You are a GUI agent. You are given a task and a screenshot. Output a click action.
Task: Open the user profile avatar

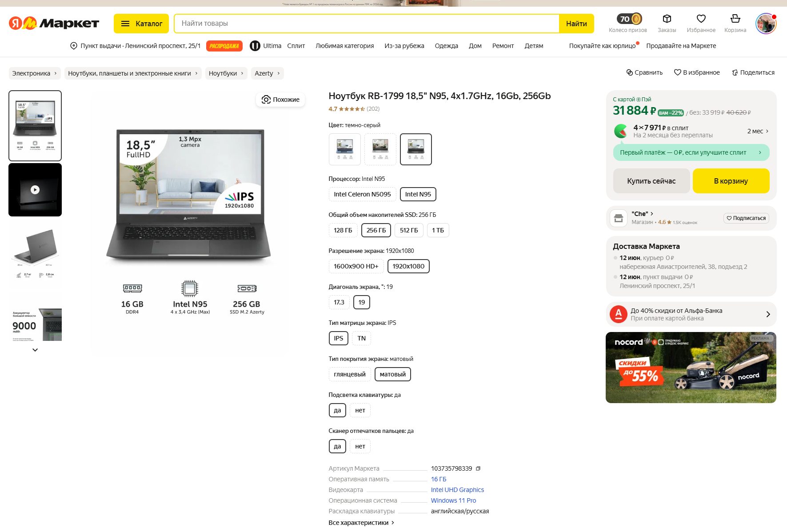click(766, 23)
